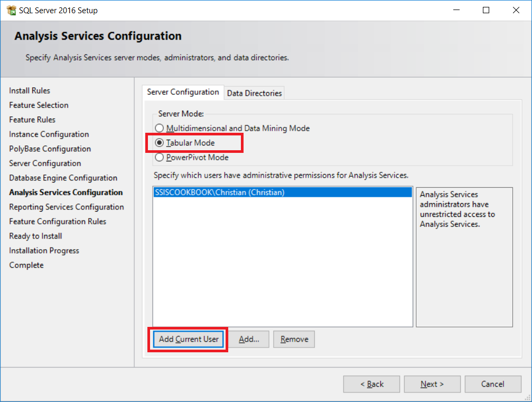Screen dimensions: 532x402
Task: Cancel the SQL Server setup
Action: click(493, 384)
